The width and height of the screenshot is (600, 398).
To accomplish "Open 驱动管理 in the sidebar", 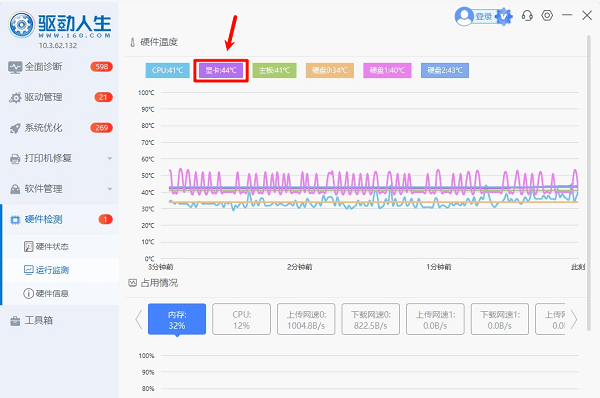I will (59, 98).
